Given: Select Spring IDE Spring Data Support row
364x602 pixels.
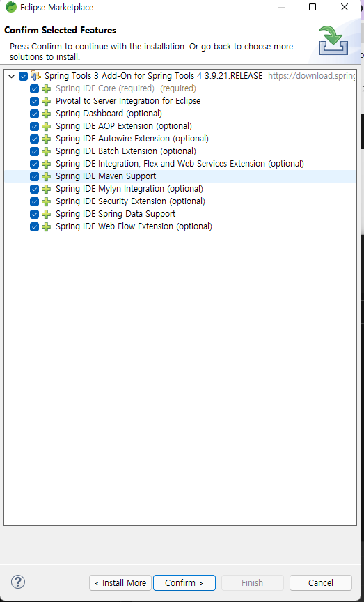Looking at the screenshot, I should (x=116, y=214).
